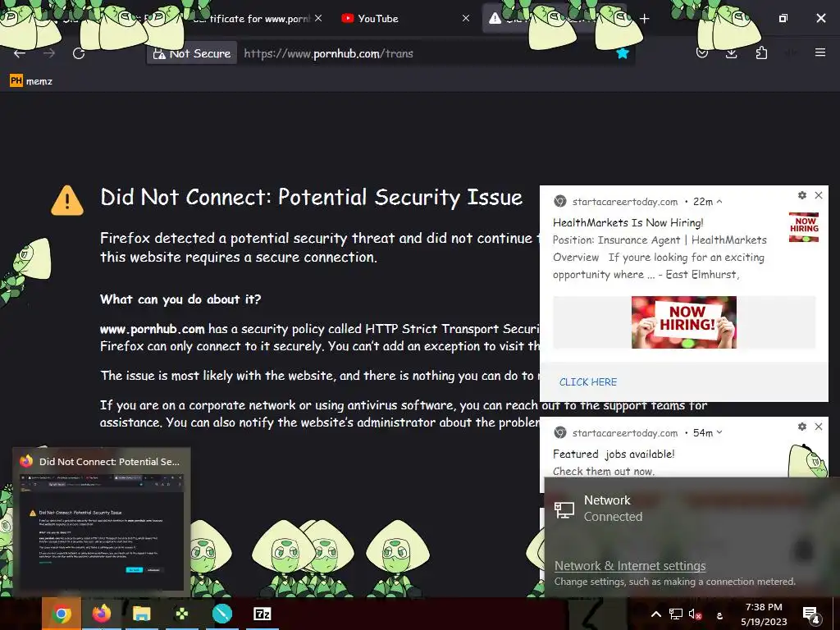
Task: Open the extensions puzzle icon
Action: [x=761, y=53]
